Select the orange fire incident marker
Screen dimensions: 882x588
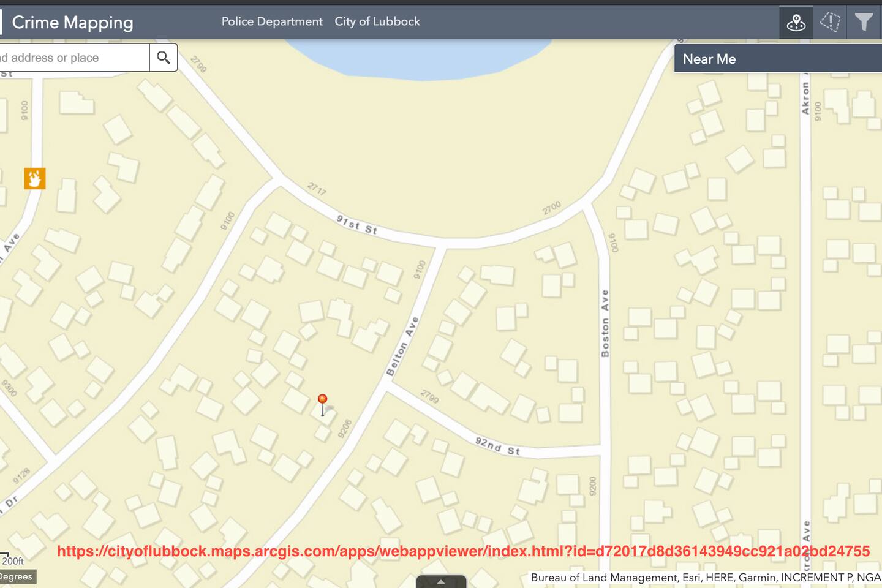click(35, 178)
